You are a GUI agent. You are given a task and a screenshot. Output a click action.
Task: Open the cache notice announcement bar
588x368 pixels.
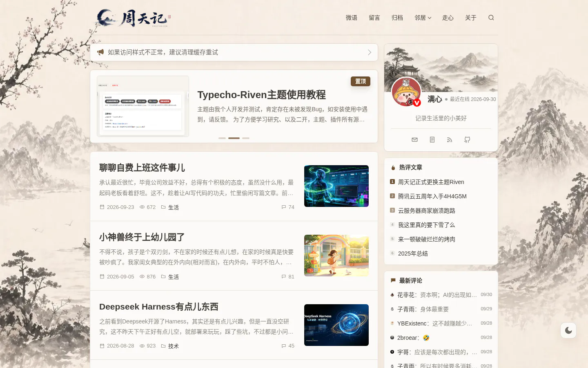[x=234, y=52]
